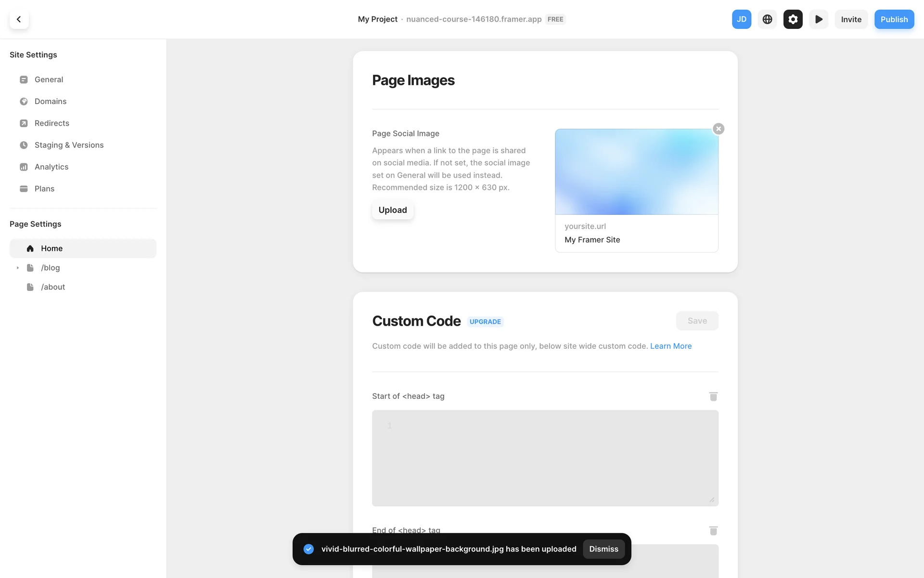The width and height of the screenshot is (924, 578).
Task: Click into the Start of head code field
Action: (x=545, y=458)
